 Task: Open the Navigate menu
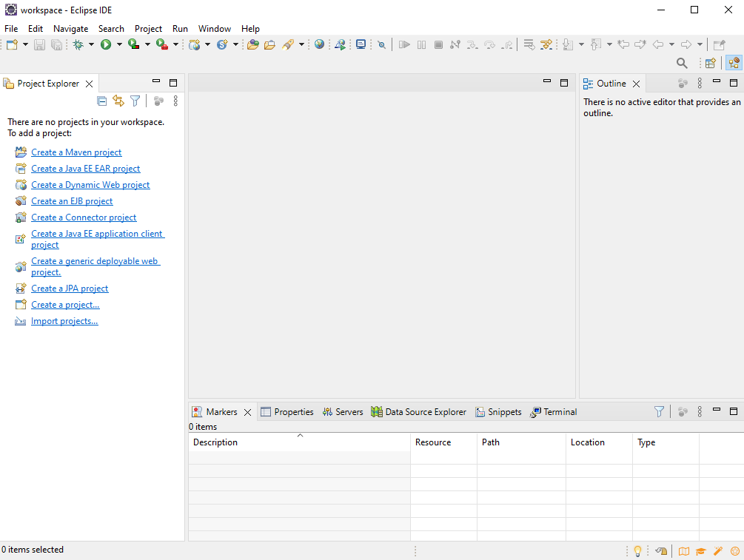(x=71, y=28)
